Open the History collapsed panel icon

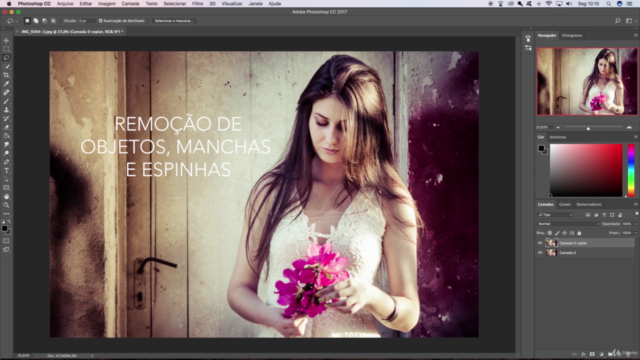coord(528,38)
